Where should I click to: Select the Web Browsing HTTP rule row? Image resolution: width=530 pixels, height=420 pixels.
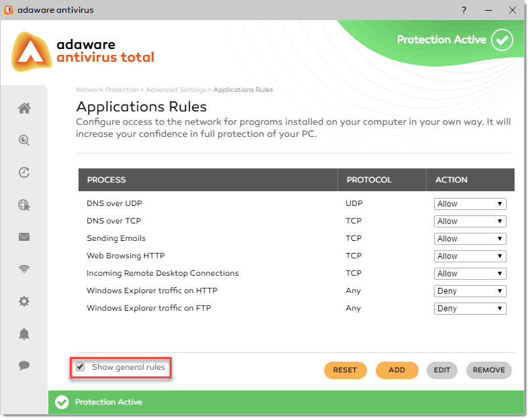pyautogui.click(x=297, y=256)
